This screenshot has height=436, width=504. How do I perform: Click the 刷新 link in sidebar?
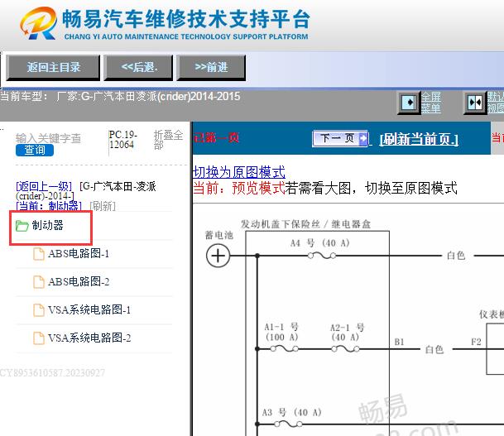pyautogui.click(x=103, y=206)
